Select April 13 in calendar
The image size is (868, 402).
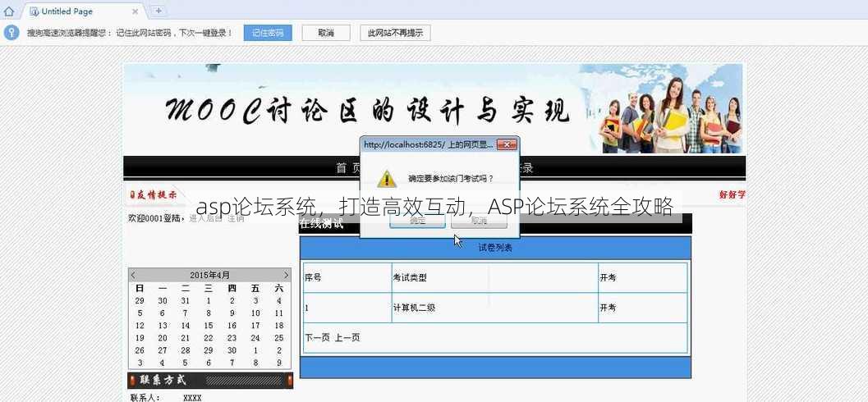click(163, 326)
